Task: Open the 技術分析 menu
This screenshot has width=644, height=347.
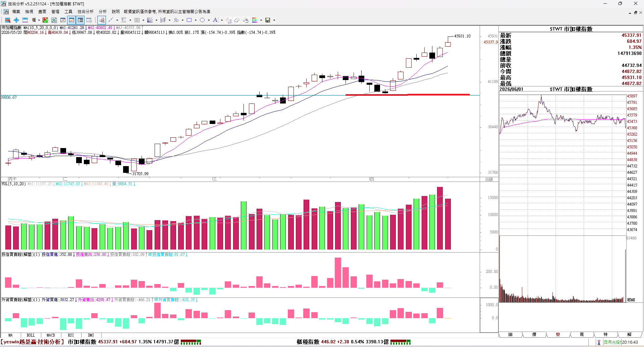Action: [x=86, y=12]
